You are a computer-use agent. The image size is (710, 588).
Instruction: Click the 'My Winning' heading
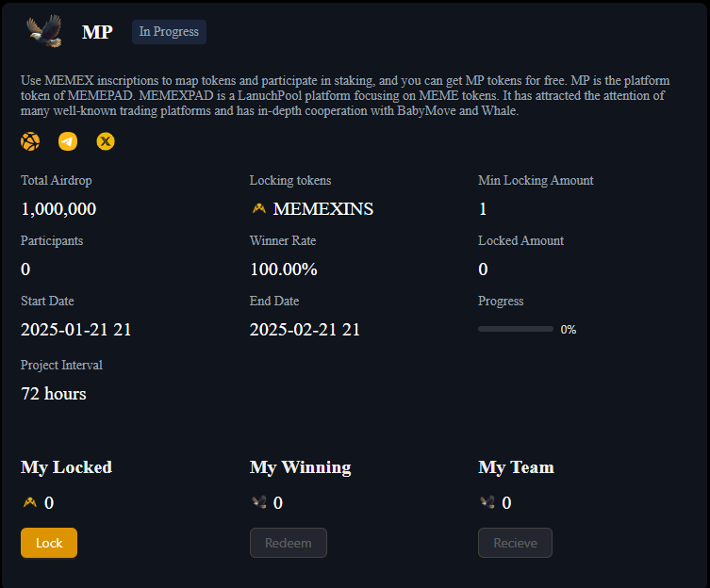pyautogui.click(x=300, y=467)
